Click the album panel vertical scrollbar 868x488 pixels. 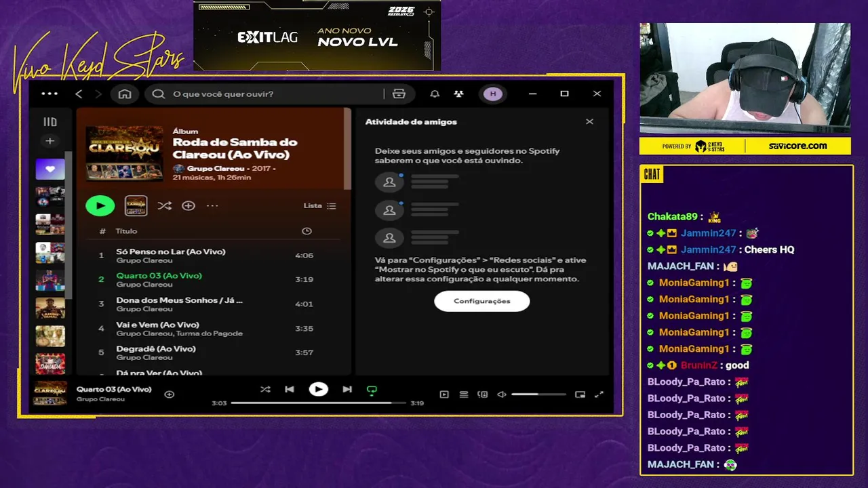coord(347,149)
